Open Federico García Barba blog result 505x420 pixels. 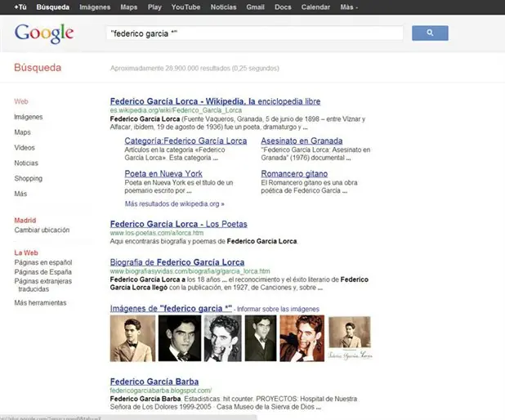[x=154, y=382]
